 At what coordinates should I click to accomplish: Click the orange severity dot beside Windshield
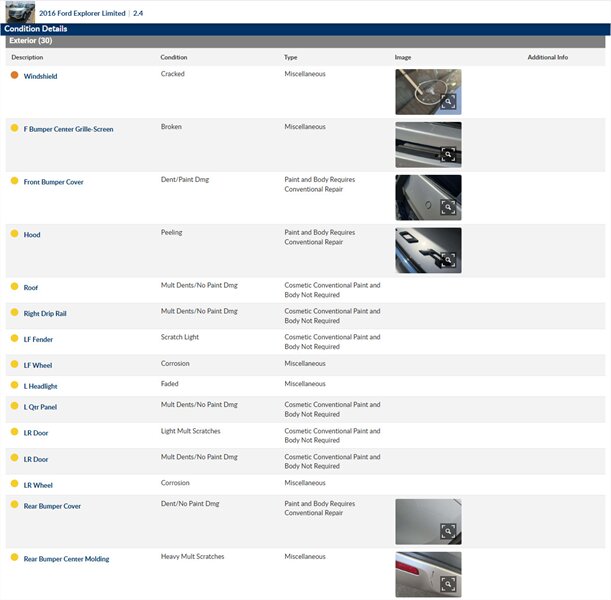click(x=14, y=76)
